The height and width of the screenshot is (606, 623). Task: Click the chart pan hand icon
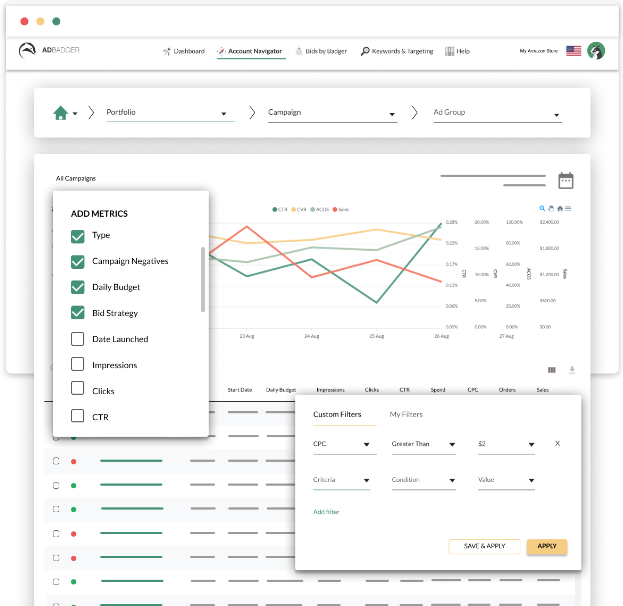(551, 208)
